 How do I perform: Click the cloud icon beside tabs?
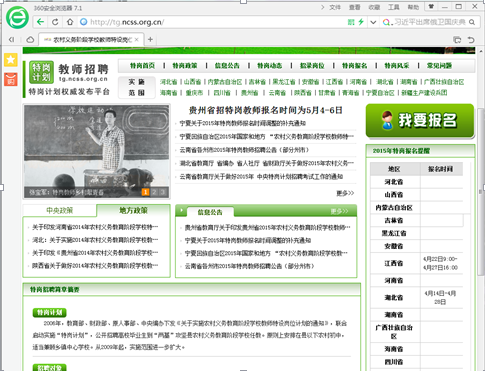click(x=30, y=40)
